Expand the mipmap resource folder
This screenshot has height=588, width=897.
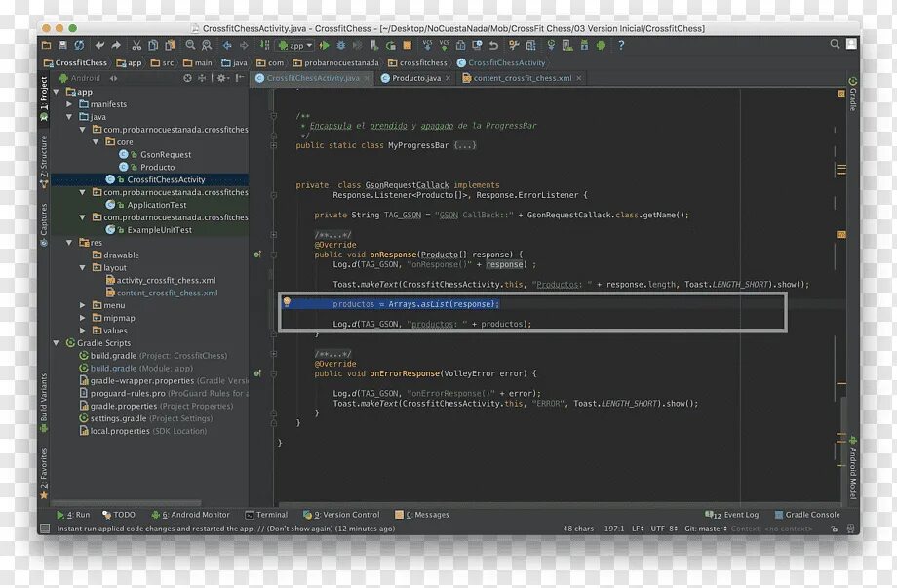[x=82, y=318]
